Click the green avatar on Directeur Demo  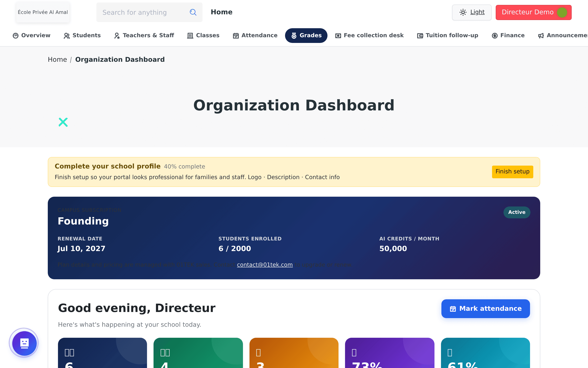coord(562,12)
